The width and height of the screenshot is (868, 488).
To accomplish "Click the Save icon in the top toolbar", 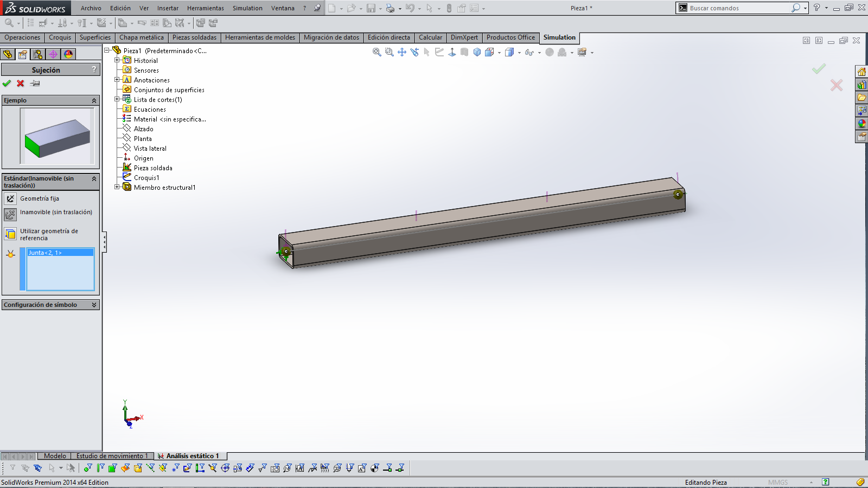I will tap(371, 8).
